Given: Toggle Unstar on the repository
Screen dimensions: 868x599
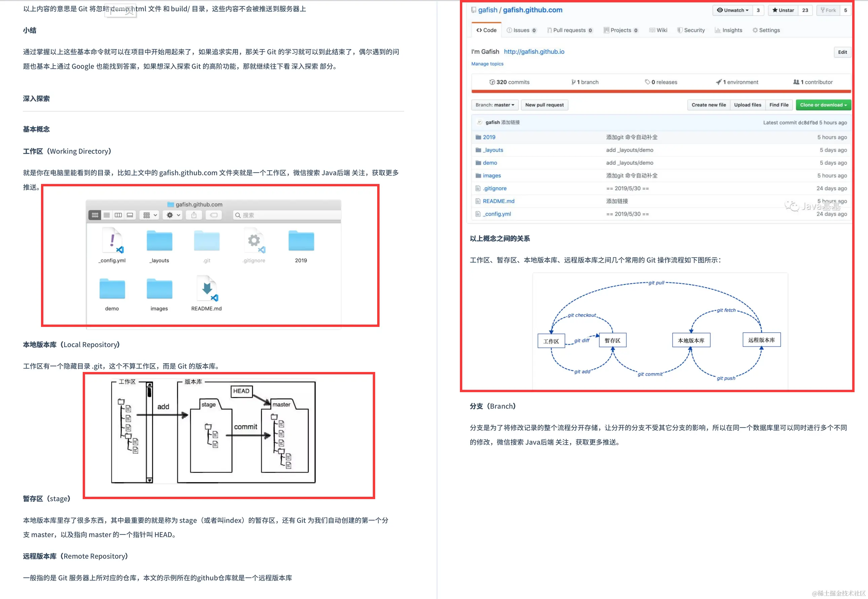Looking at the screenshot, I should [x=783, y=10].
